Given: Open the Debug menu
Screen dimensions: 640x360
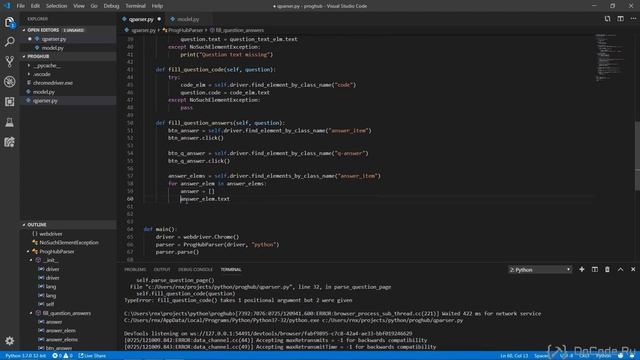Looking at the screenshot, I should (x=111, y=6).
